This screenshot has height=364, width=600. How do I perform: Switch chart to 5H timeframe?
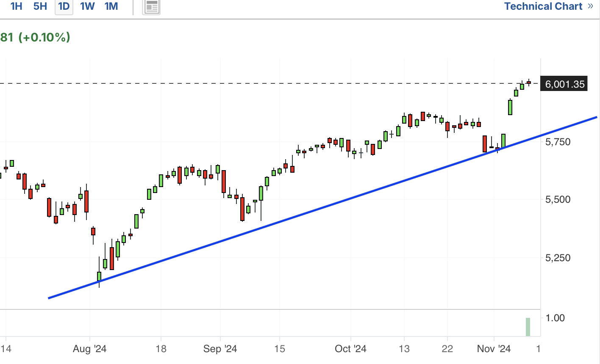click(x=40, y=6)
